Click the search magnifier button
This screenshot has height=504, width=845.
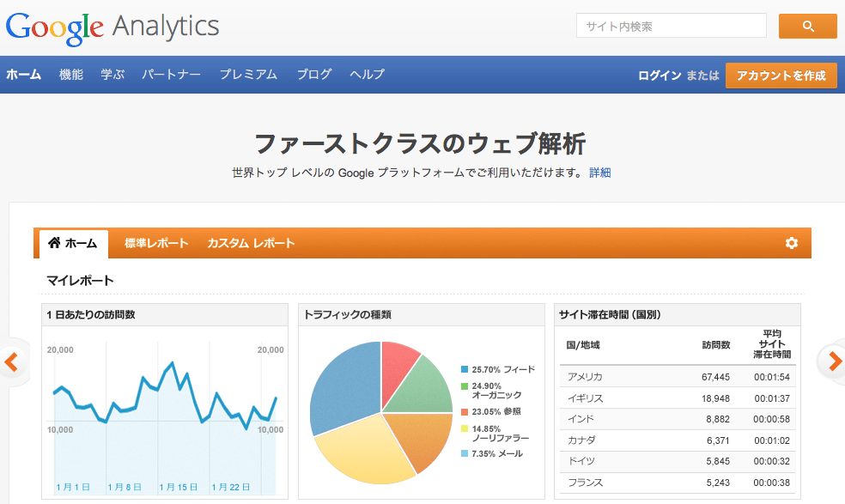pos(806,26)
